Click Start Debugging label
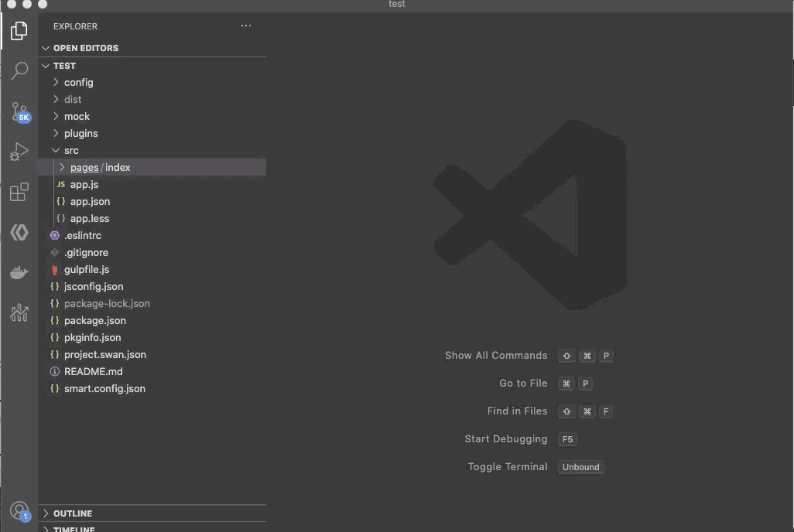 point(506,439)
